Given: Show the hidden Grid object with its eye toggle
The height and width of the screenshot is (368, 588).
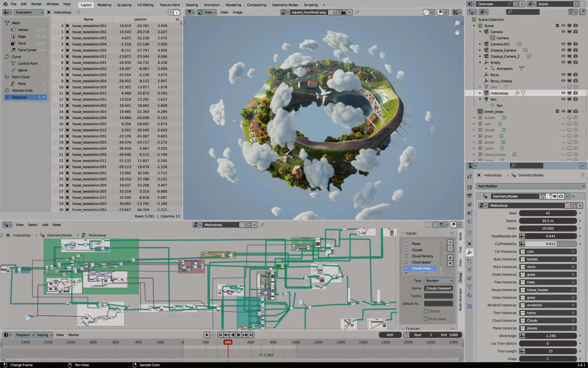Looking at the screenshot, I should (x=563, y=87).
